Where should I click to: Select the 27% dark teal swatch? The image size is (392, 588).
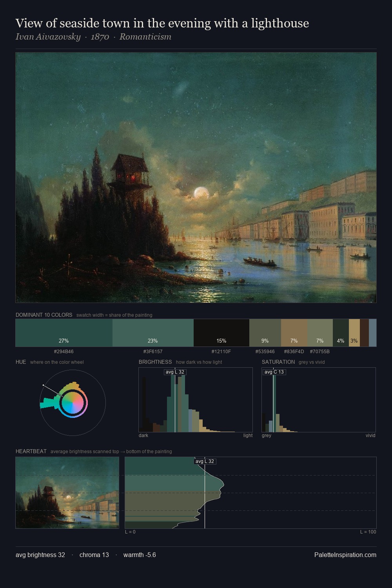[x=64, y=333]
